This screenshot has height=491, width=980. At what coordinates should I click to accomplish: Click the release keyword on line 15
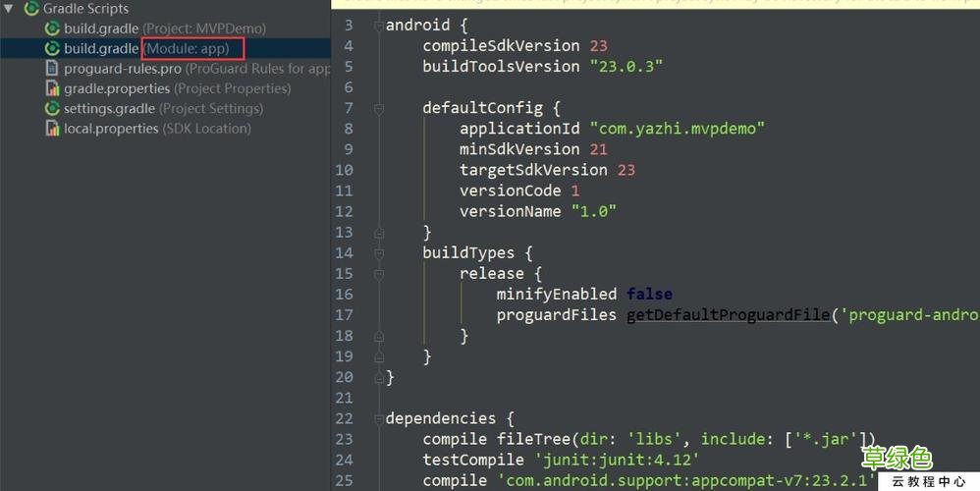(x=492, y=274)
